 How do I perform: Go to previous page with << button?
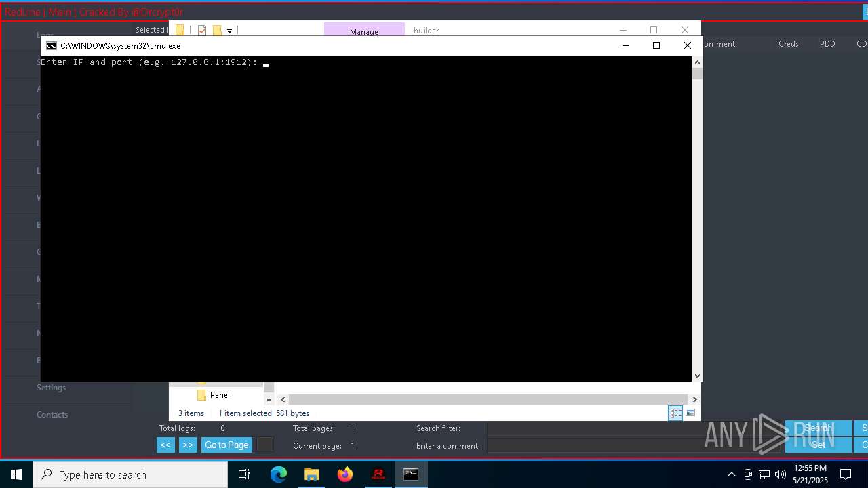(x=165, y=445)
